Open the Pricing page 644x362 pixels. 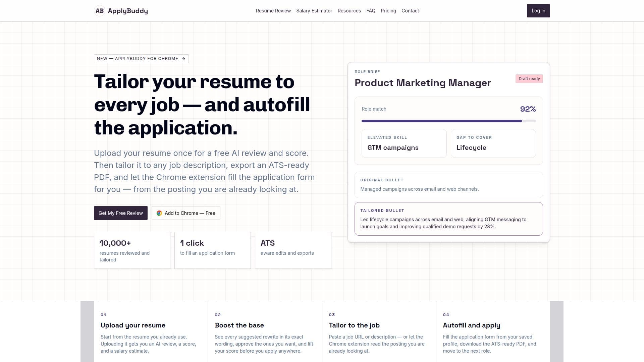coord(388,11)
